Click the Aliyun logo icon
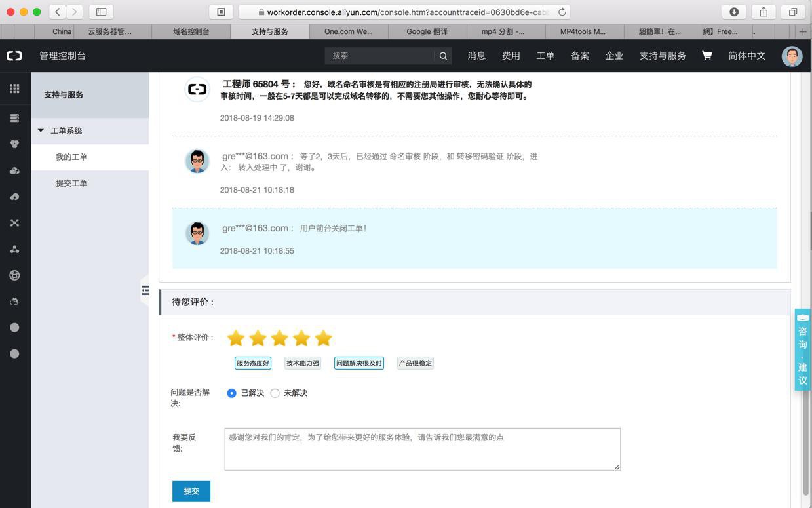This screenshot has width=812, height=508. coord(14,56)
